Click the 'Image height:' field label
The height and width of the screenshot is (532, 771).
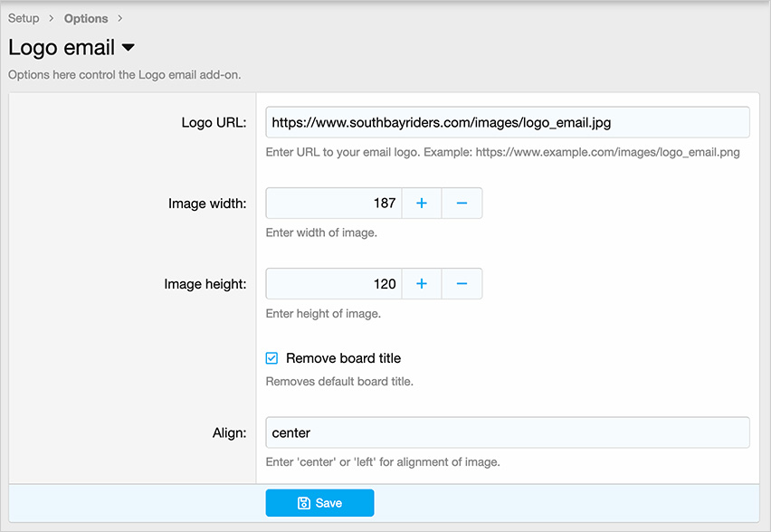[205, 284]
